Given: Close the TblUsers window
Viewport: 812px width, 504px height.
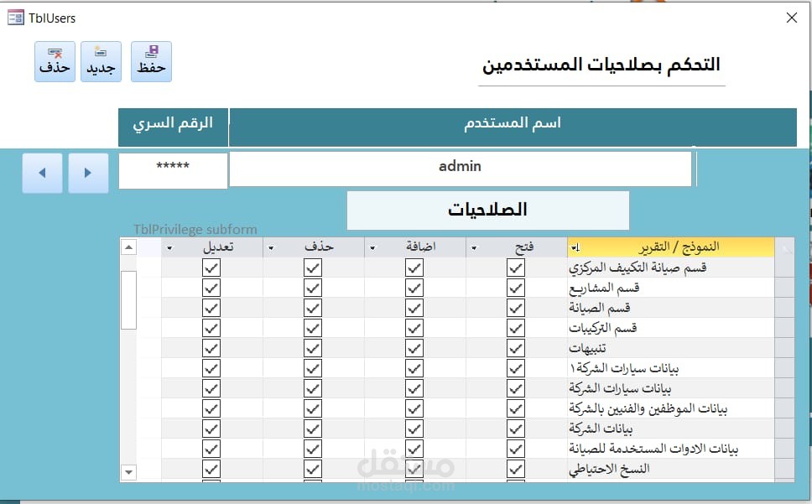Looking at the screenshot, I should coord(792,18).
